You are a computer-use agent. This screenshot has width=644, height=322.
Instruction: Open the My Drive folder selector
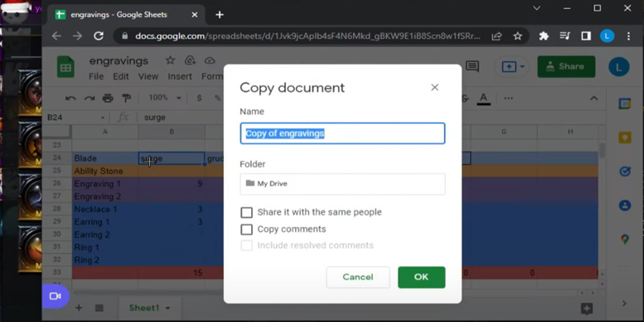click(342, 184)
